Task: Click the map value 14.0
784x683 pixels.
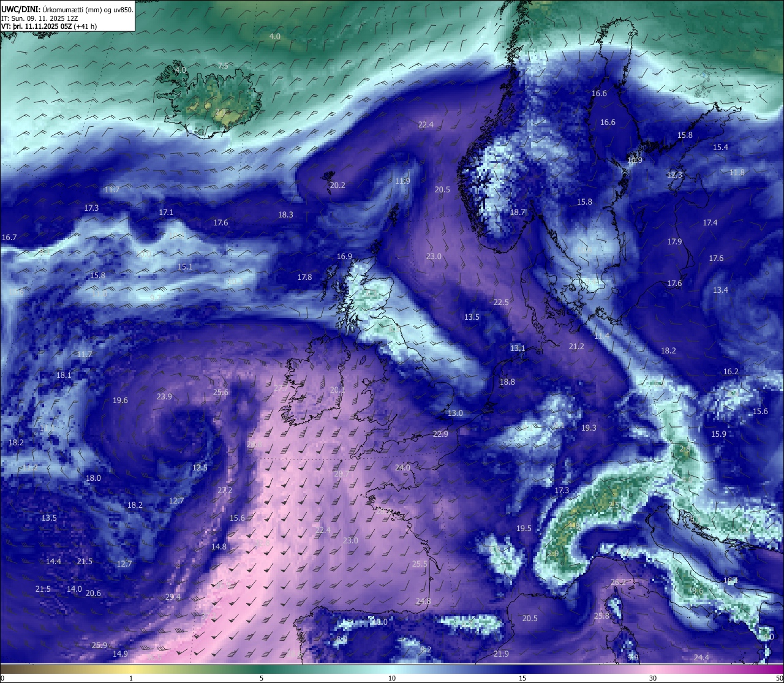Action: [x=74, y=589]
